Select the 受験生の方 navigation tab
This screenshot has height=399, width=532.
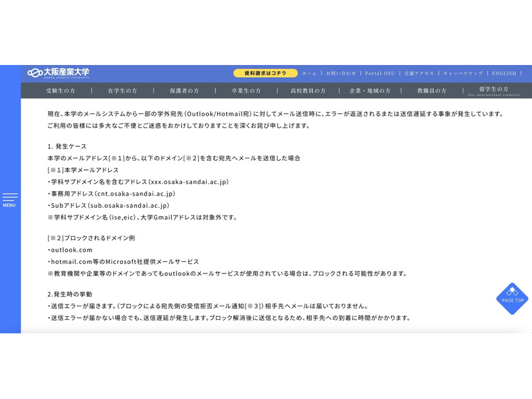(x=59, y=90)
